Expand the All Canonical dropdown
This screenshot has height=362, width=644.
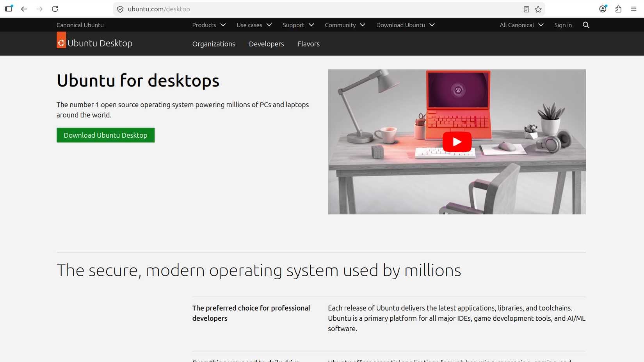(x=521, y=25)
